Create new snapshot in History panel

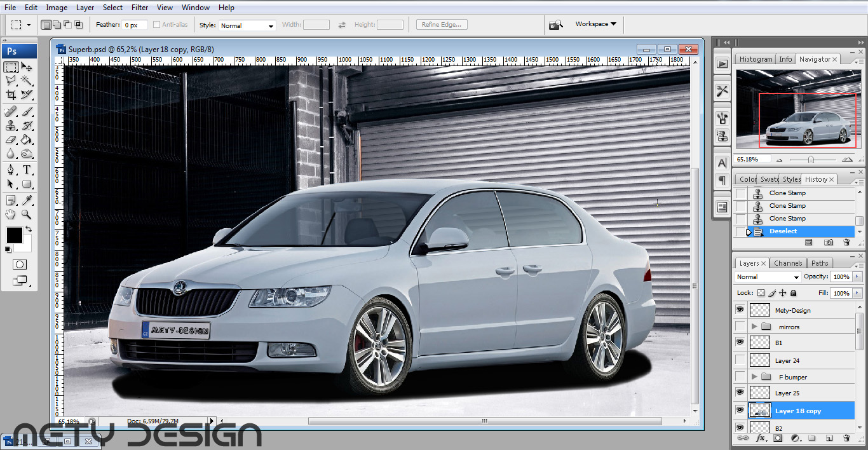[x=829, y=242]
